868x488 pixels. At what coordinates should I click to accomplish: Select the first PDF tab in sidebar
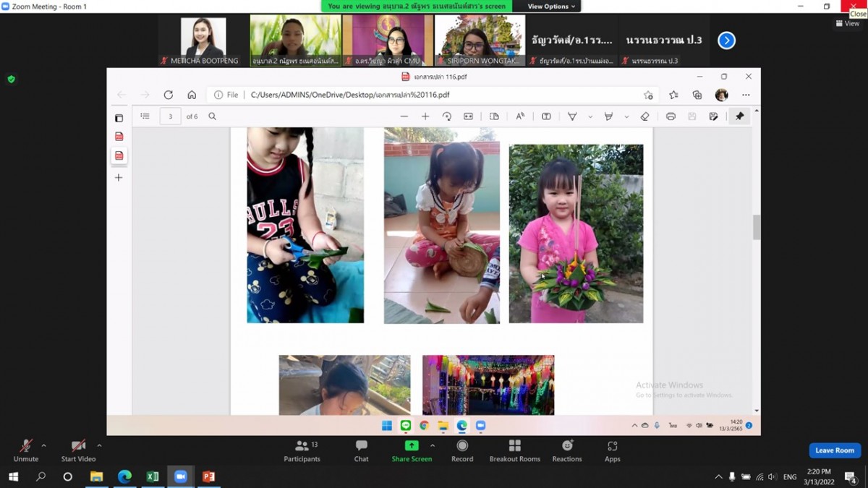pyautogui.click(x=119, y=137)
